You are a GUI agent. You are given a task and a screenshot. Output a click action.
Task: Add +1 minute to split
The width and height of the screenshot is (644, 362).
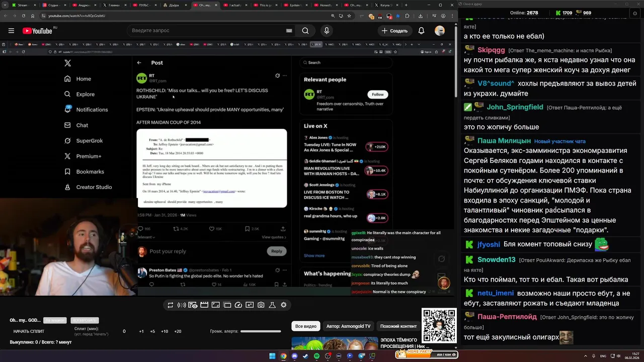point(141,331)
